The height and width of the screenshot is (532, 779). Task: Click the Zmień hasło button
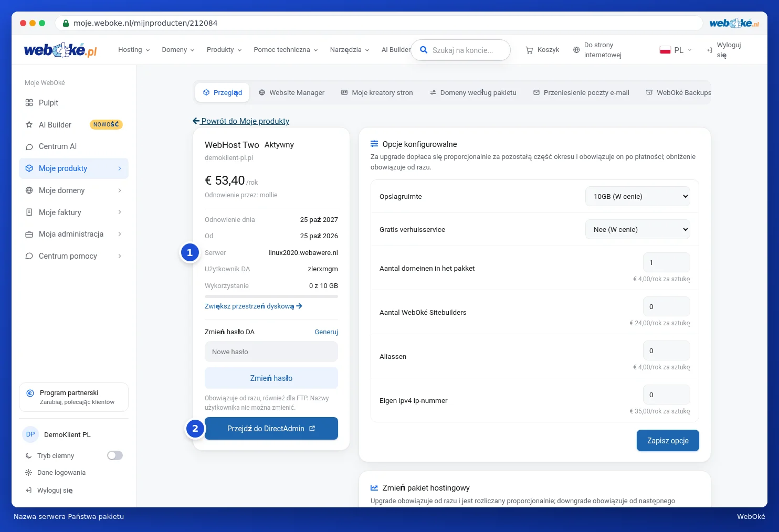(x=271, y=378)
